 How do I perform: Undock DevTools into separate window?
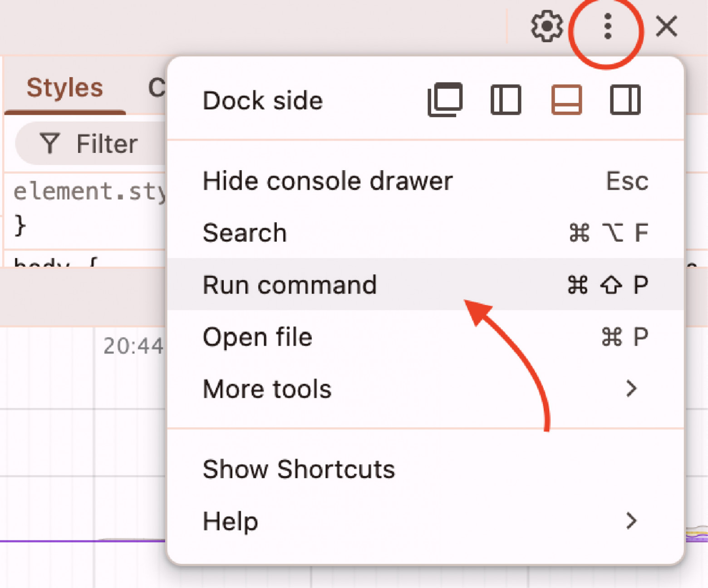(445, 100)
